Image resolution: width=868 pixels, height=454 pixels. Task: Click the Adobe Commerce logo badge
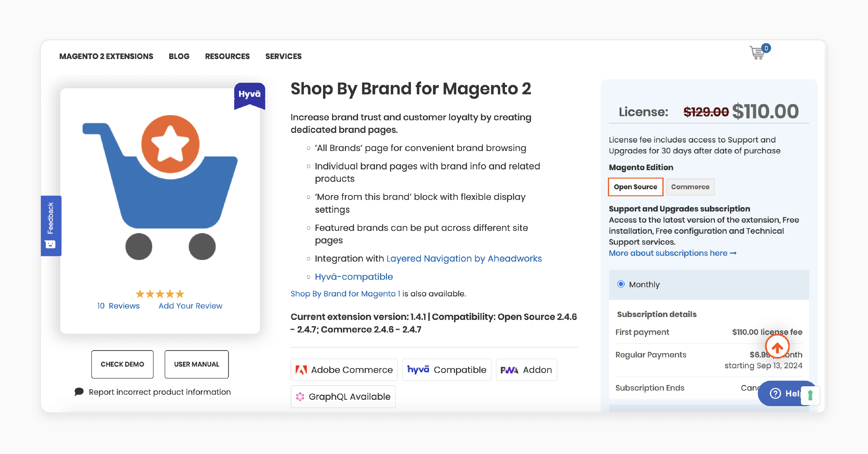pyautogui.click(x=344, y=370)
